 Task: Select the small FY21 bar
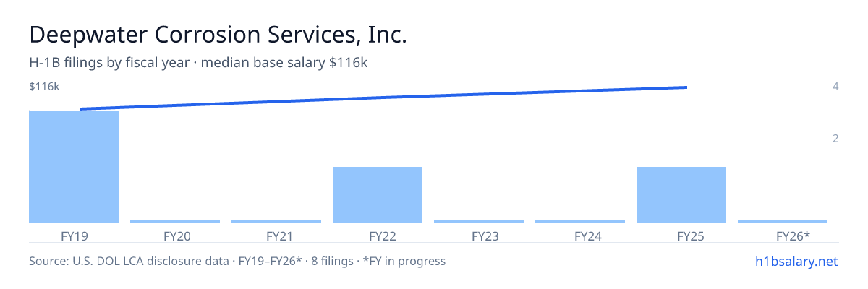276,222
